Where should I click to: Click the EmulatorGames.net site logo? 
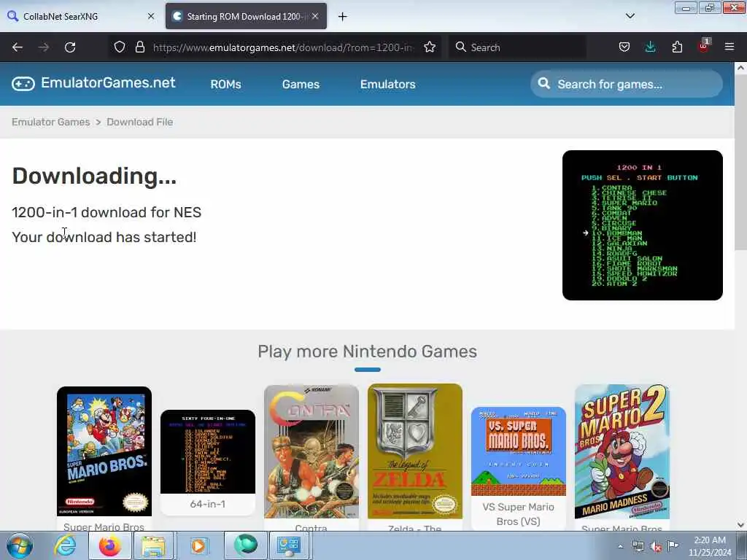point(94,83)
